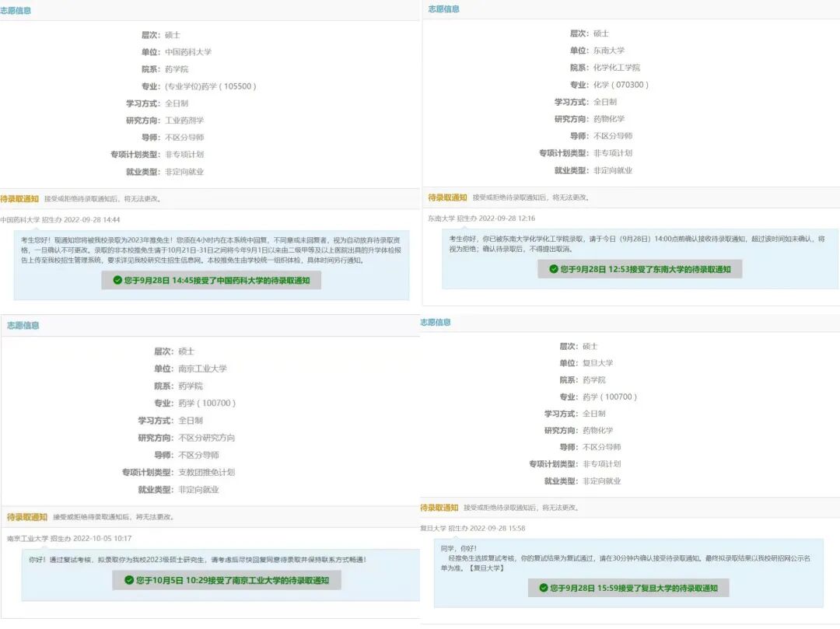840x629 pixels.
Task: Click 待录取通知 heading above 复旦大学 message
Action: 439,508
